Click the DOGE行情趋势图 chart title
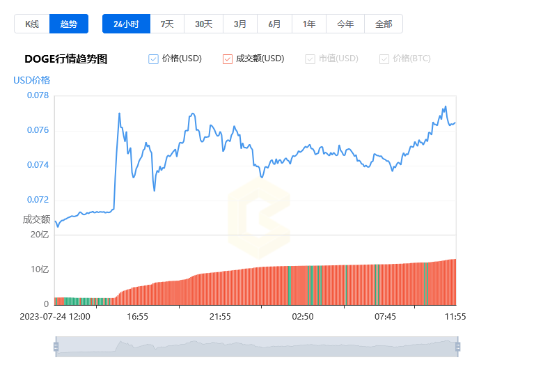This screenshot has width=543, height=392. pos(66,59)
